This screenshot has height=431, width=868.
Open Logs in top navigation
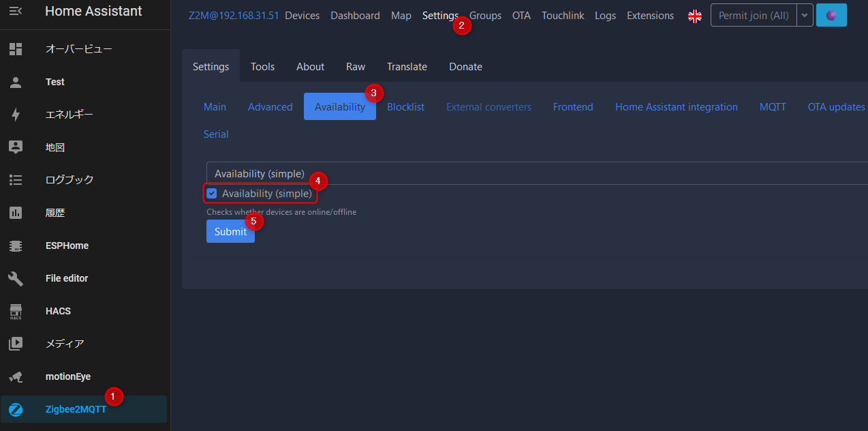pyautogui.click(x=605, y=15)
